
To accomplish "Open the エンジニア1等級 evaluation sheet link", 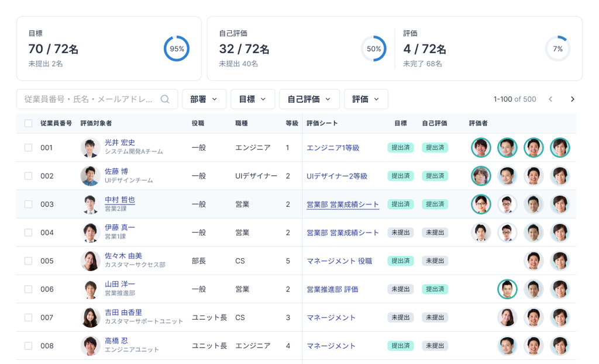I will tap(333, 148).
